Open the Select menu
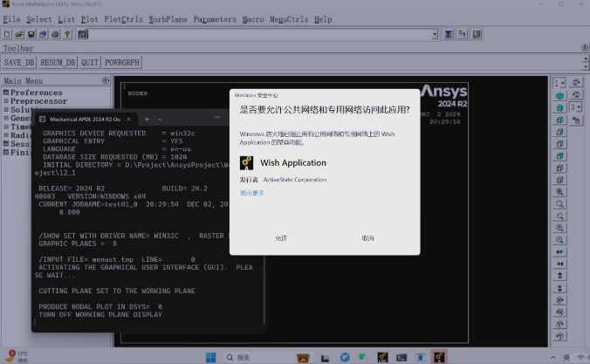 tap(38, 19)
